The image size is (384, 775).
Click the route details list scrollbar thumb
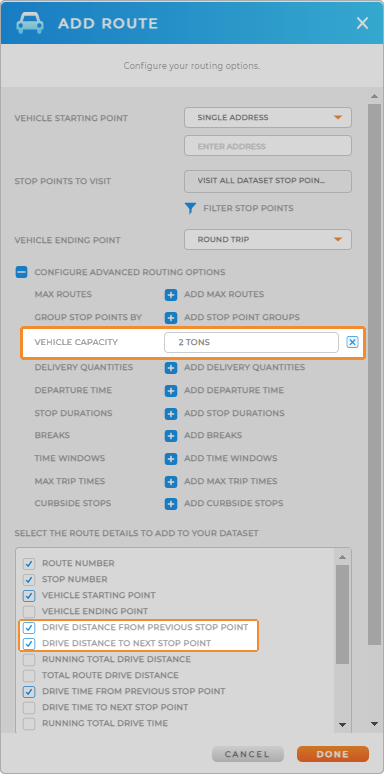click(x=342, y=614)
